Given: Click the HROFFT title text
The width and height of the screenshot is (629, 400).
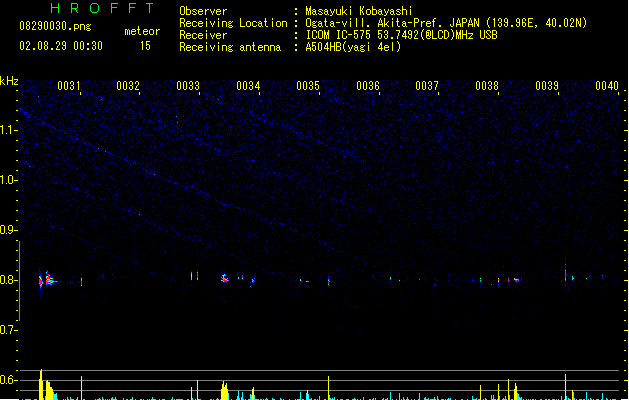Looking at the screenshot, I should point(102,8).
